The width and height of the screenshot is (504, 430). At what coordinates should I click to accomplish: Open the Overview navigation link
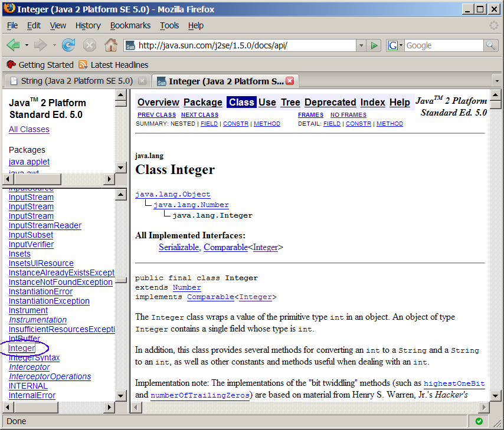pyautogui.click(x=158, y=102)
